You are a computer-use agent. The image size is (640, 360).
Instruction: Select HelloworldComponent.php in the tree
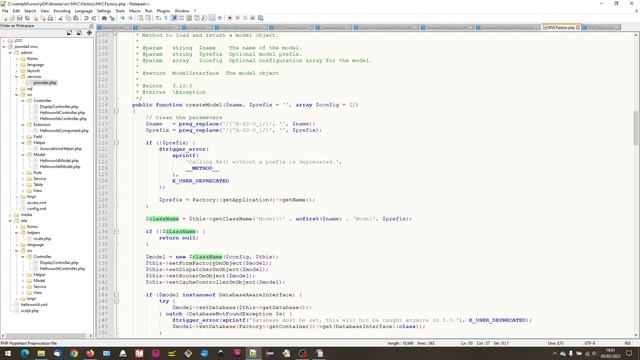pyautogui.click(x=64, y=131)
